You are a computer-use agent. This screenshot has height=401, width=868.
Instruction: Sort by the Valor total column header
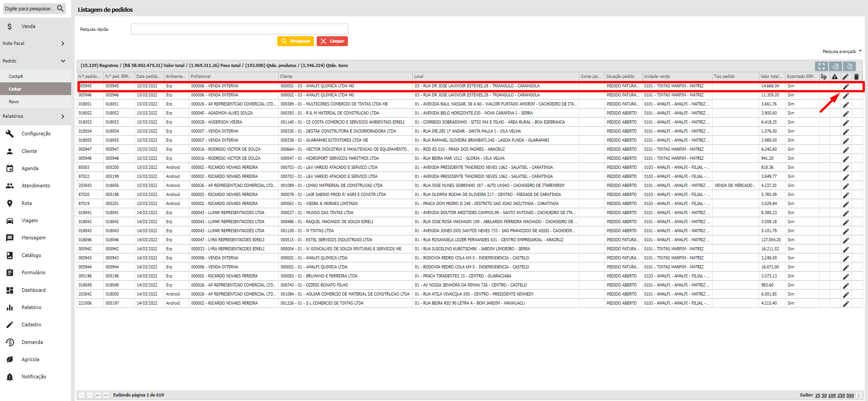click(772, 76)
